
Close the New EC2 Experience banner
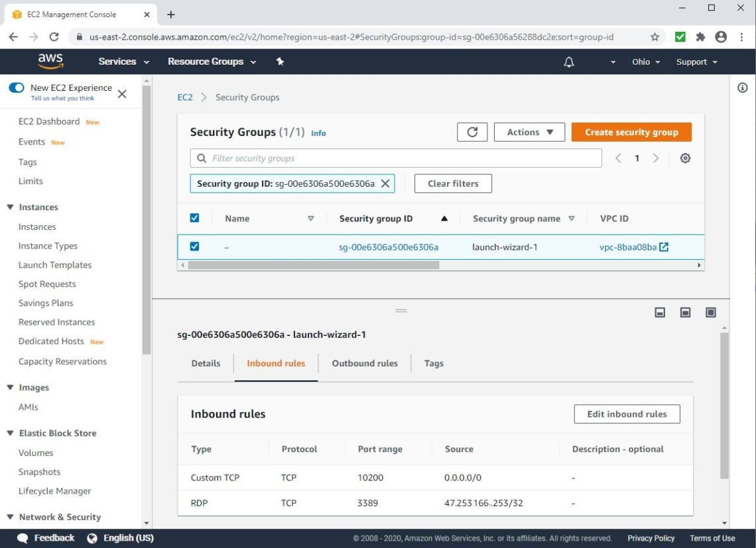coord(122,94)
